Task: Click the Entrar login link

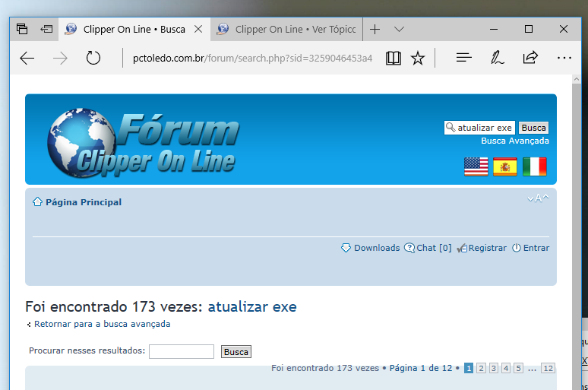Action: 536,248
